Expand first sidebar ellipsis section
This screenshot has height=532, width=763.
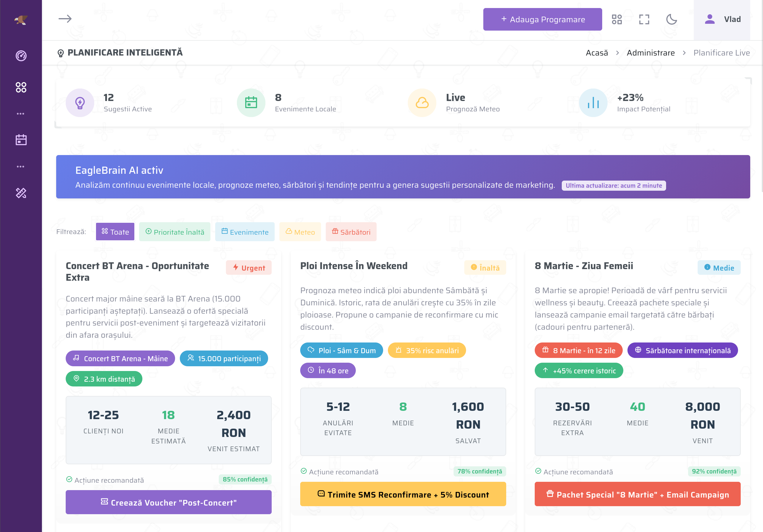pyautogui.click(x=21, y=114)
